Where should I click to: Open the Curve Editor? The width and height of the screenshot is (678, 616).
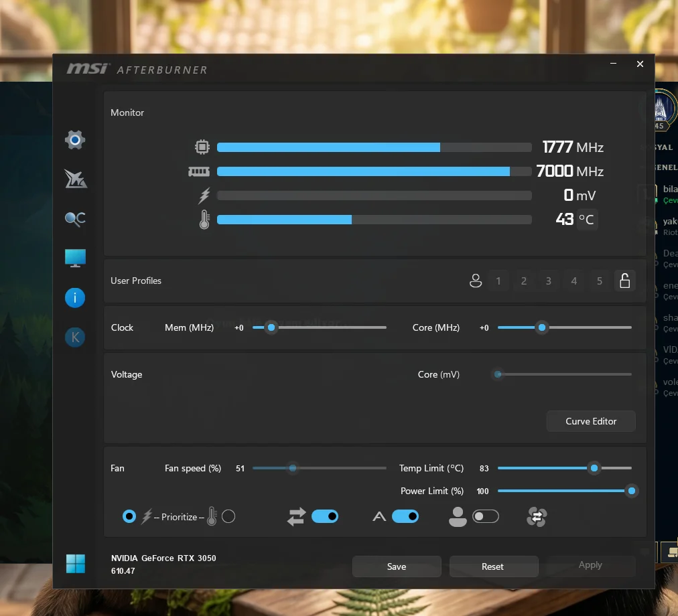(591, 421)
